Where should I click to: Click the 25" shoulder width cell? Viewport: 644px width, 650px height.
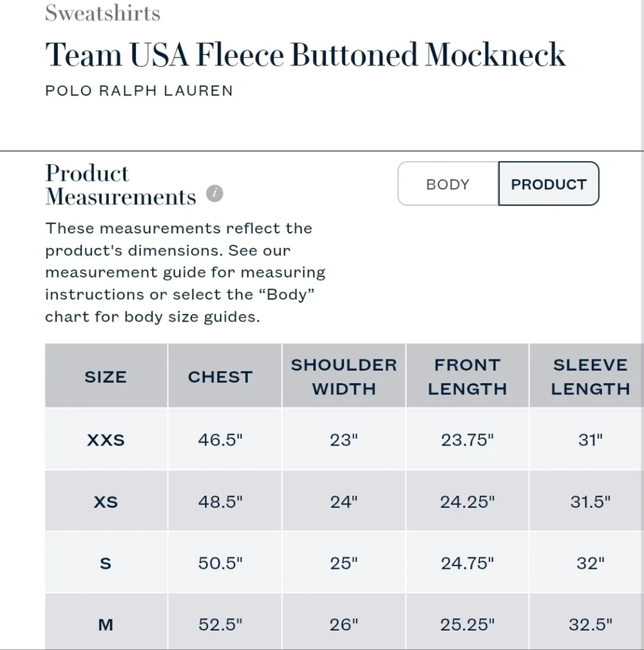coord(344,564)
